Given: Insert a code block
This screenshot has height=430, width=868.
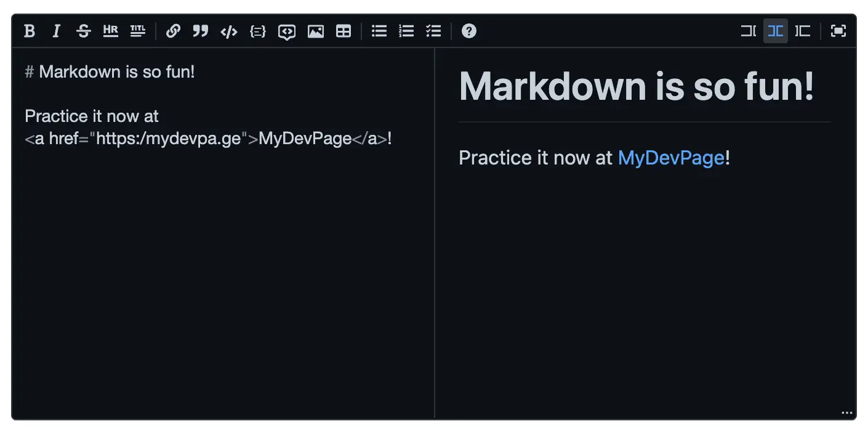Looking at the screenshot, I should 258,31.
